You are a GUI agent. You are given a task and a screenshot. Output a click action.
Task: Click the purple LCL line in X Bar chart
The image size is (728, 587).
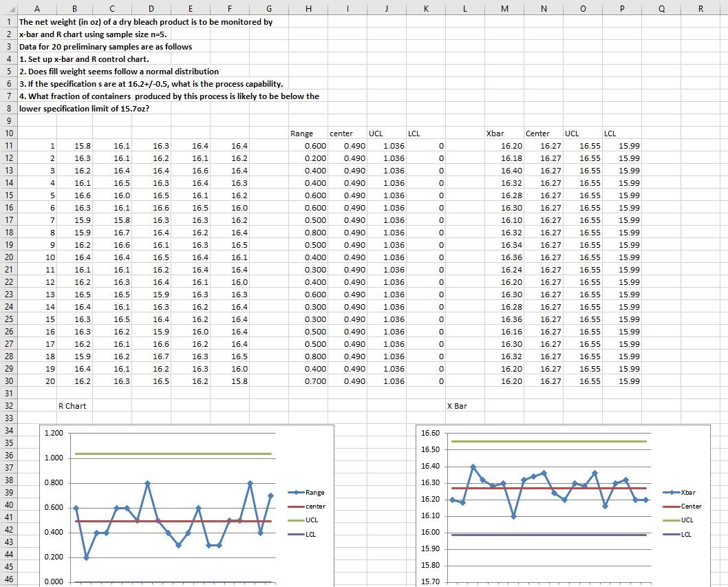point(549,535)
